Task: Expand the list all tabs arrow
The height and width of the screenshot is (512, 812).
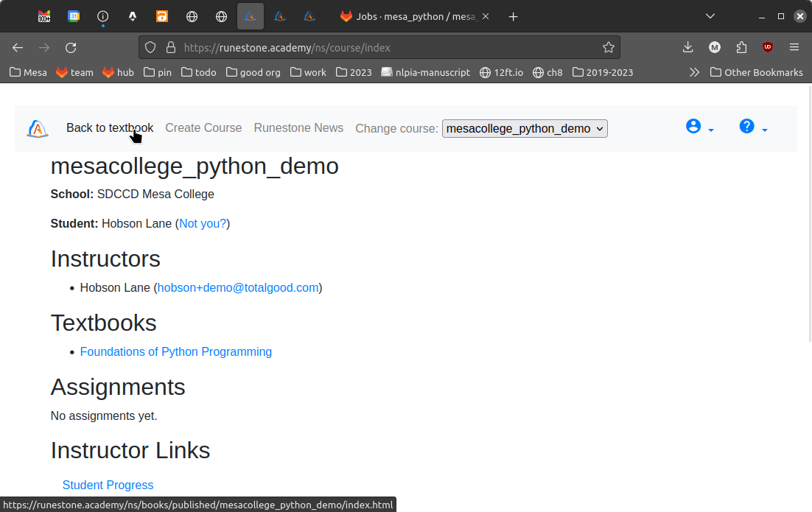Action: tap(710, 16)
